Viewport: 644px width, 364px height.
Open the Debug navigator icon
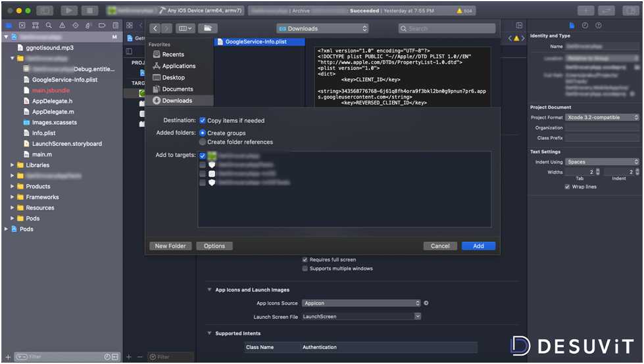pos(89,26)
